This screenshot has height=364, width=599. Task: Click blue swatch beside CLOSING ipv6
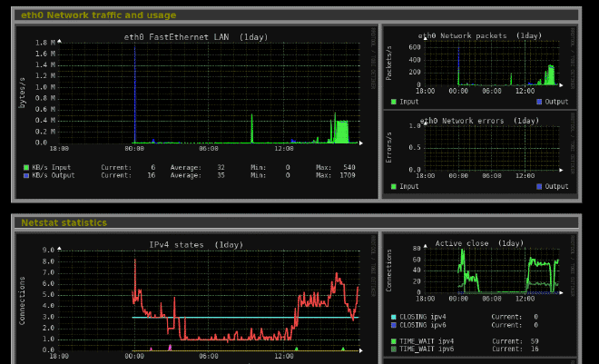point(394,325)
